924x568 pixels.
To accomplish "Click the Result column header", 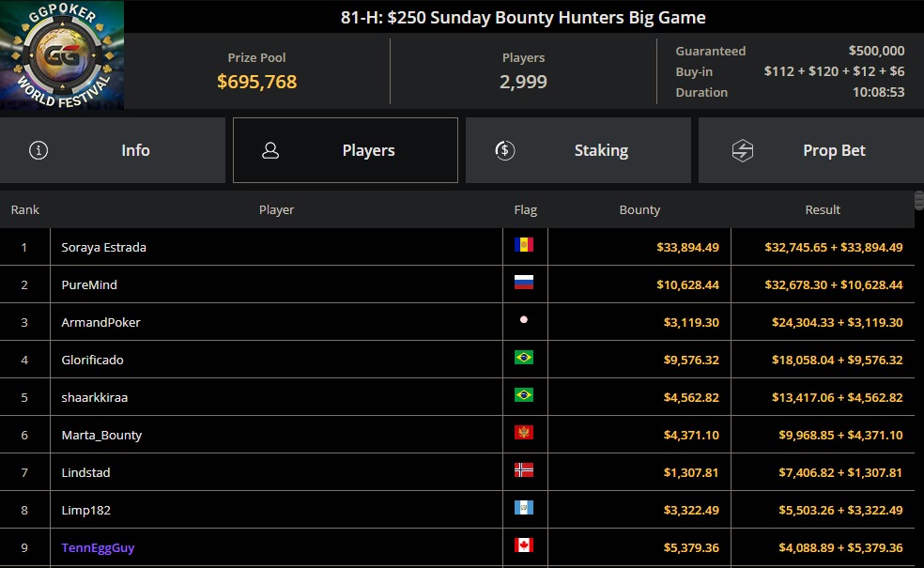I will tap(823, 209).
